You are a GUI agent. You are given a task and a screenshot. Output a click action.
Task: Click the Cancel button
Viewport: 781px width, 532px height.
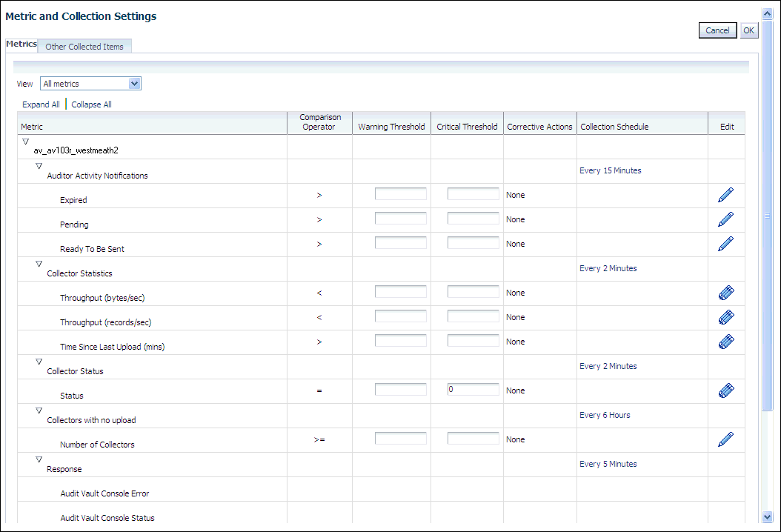tap(717, 30)
